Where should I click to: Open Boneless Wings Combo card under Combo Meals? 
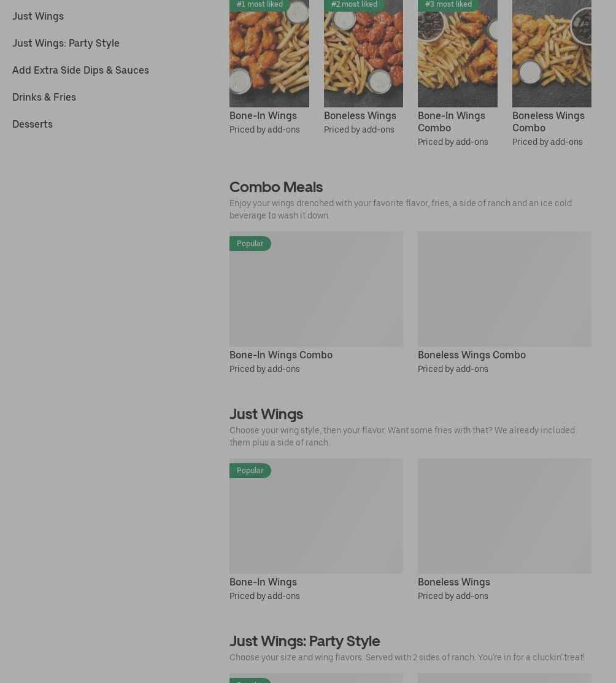click(x=504, y=289)
